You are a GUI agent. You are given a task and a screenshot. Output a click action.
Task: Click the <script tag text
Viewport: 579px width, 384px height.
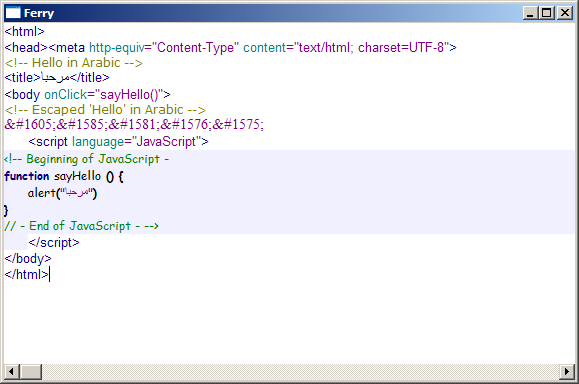pyautogui.click(x=48, y=142)
